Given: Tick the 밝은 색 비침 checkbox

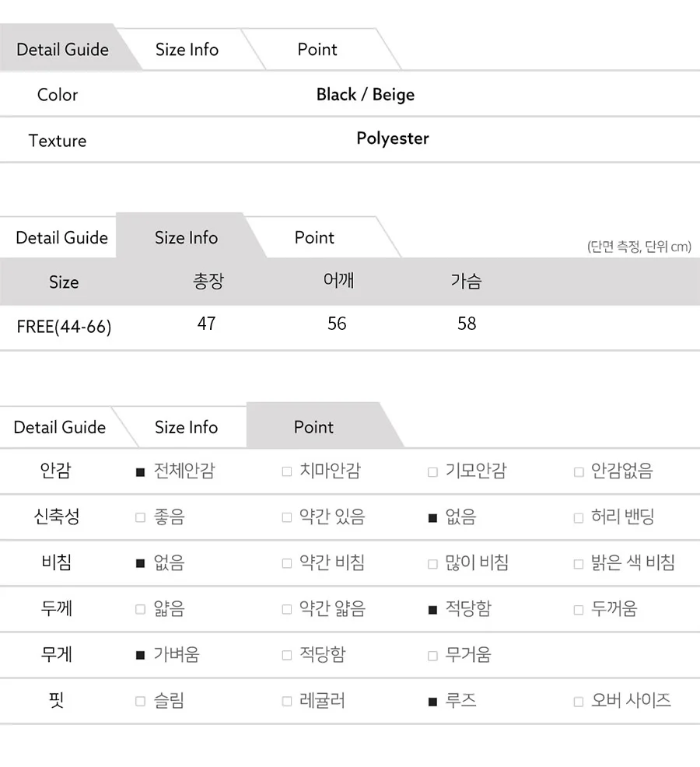Looking at the screenshot, I should pyautogui.click(x=579, y=564).
